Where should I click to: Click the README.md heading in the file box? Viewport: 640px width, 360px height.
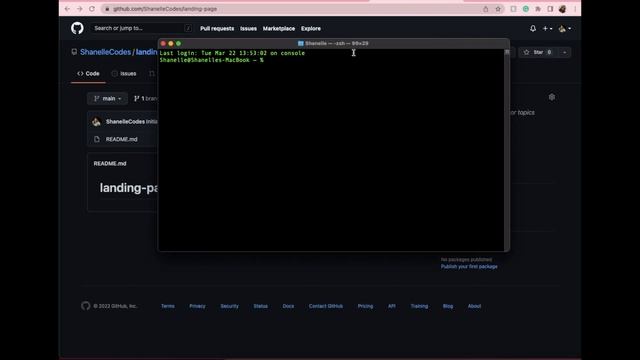pos(110,163)
